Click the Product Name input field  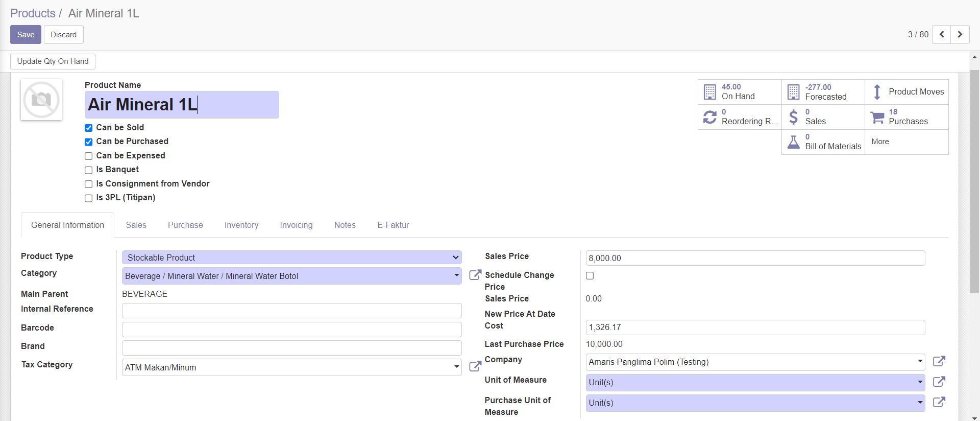(182, 105)
